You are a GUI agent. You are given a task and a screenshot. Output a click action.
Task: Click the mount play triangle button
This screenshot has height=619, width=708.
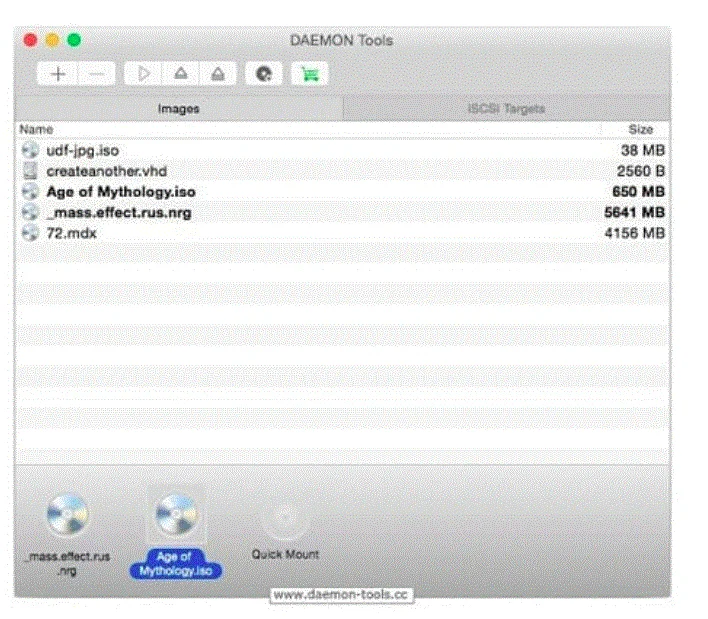click(x=143, y=74)
